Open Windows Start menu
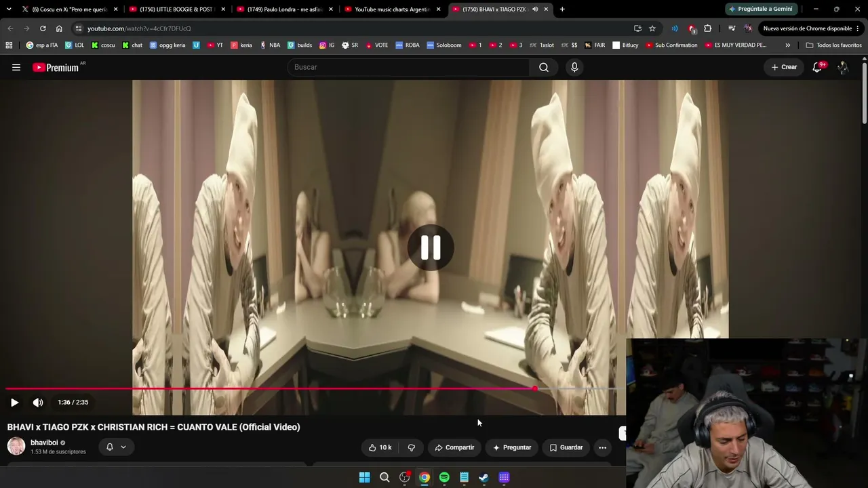868x488 pixels. click(x=364, y=477)
